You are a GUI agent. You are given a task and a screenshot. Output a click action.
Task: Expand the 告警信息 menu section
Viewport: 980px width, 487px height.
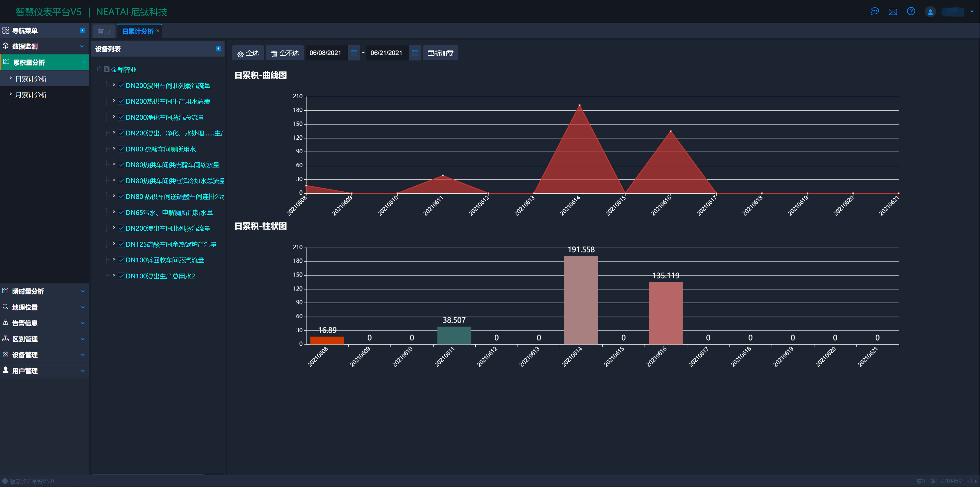[x=83, y=323]
